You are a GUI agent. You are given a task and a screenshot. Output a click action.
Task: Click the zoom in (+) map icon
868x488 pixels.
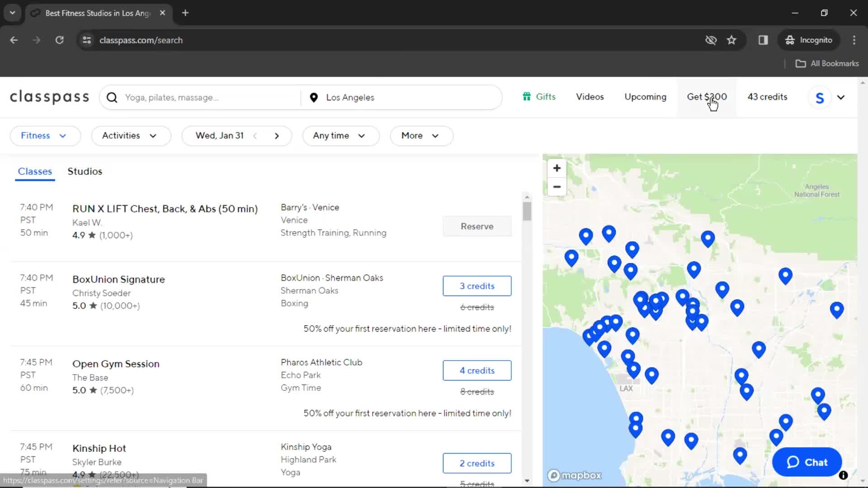click(557, 168)
